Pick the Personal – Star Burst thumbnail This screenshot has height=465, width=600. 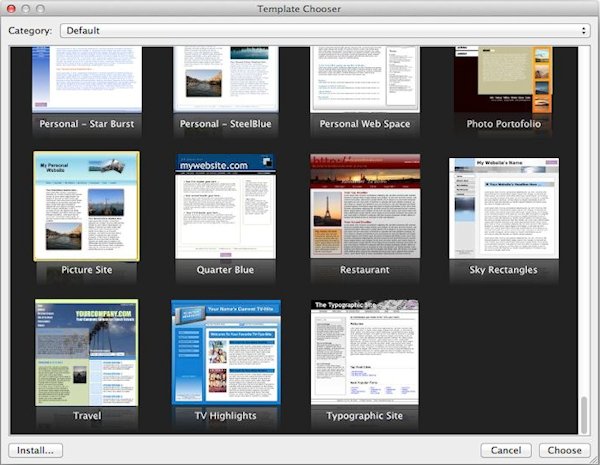point(86,78)
